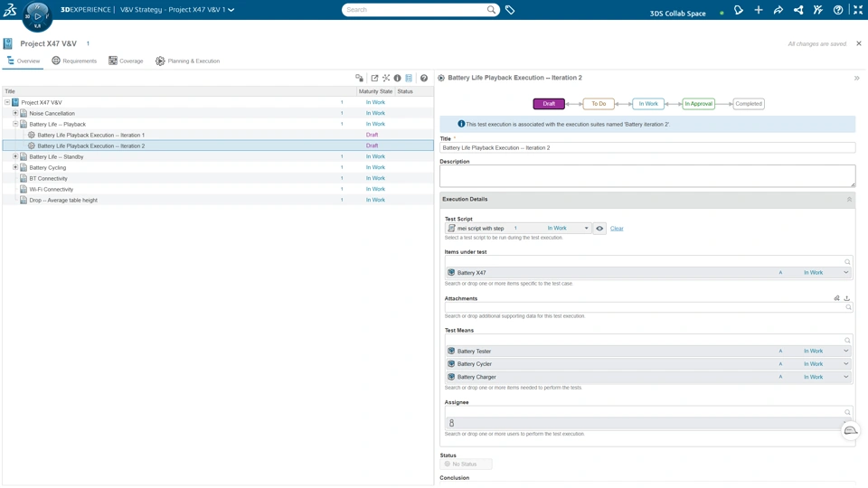Click the top Search box
The image size is (868, 488).
coord(420,9)
